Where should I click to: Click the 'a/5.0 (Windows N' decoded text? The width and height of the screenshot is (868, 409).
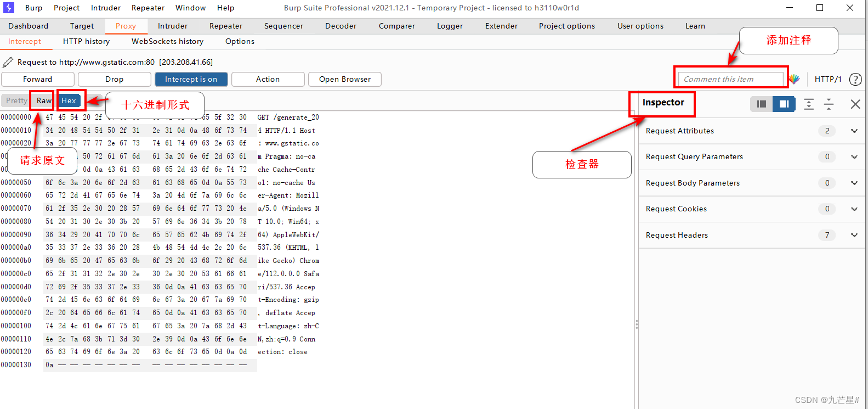(x=288, y=209)
